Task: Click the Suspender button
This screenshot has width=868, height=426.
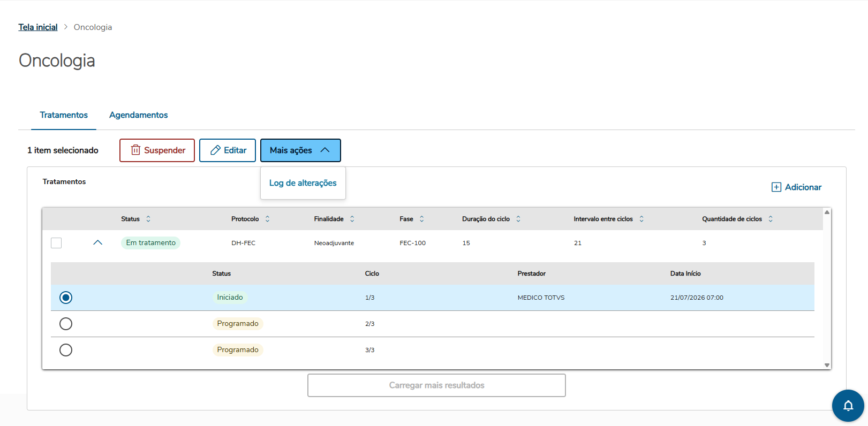Action: pos(157,150)
